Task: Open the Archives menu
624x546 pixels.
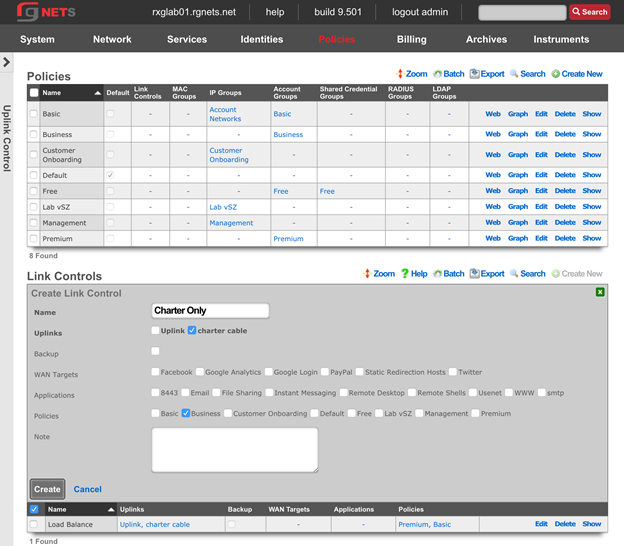Action: point(486,39)
